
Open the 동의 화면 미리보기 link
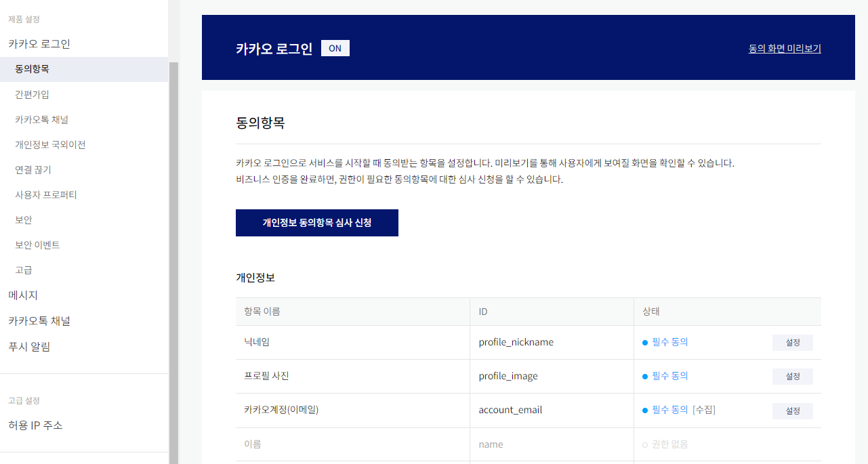click(x=785, y=49)
